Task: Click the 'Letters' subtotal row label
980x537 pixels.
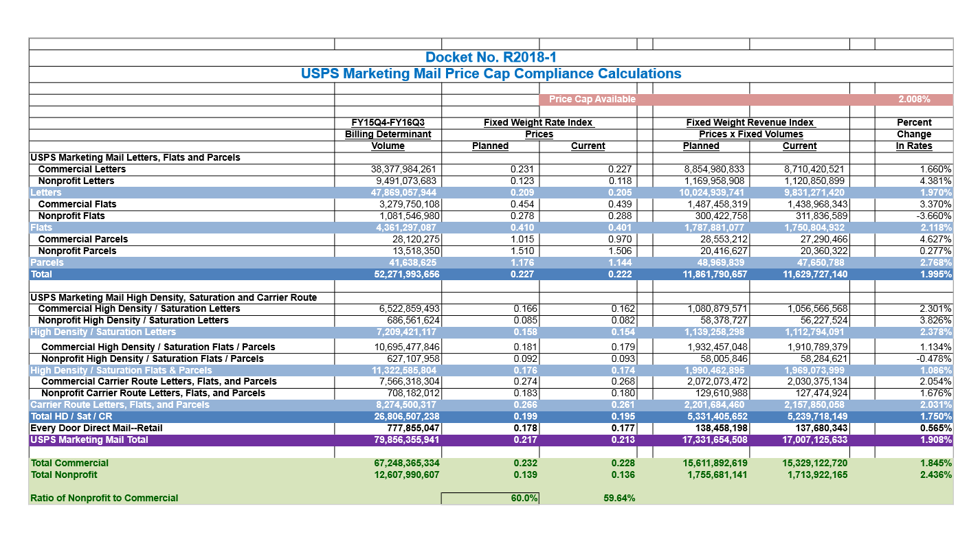Action: click(x=45, y=193)
